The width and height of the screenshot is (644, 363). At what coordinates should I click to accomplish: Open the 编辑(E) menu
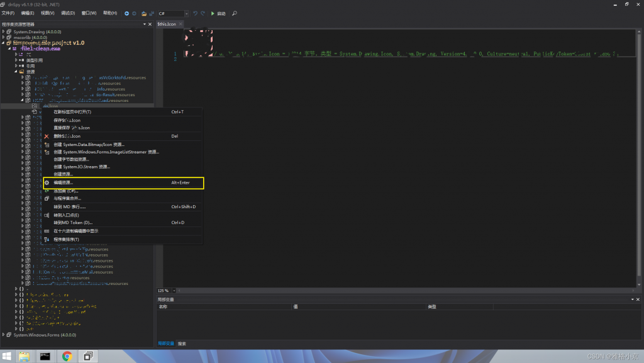click(28, 13)
